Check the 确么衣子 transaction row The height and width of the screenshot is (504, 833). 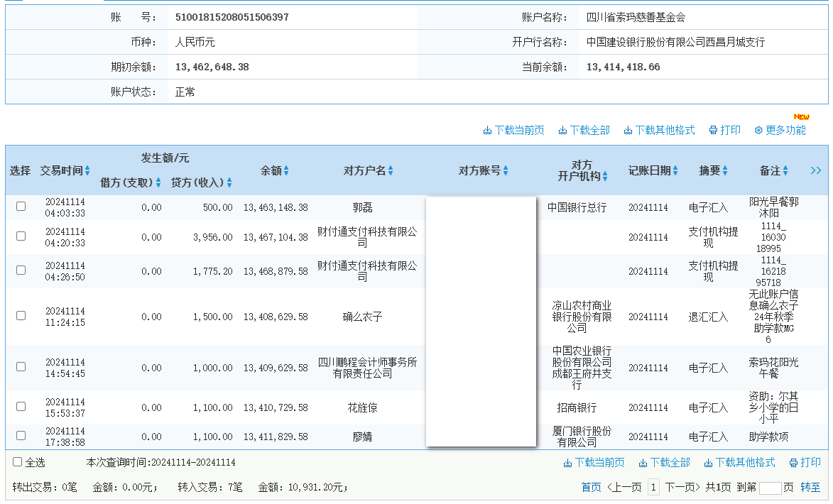pos(21,315)
